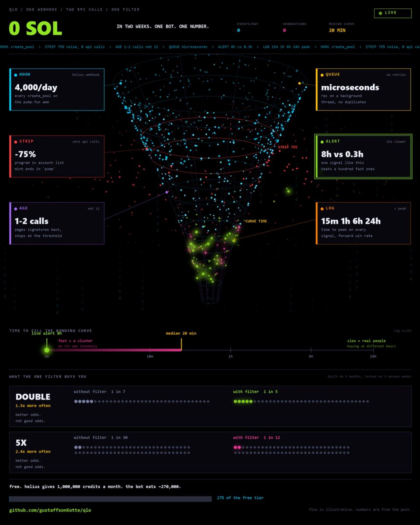This screenshot has width=420, height=525.
Task: Click the '27% of the free tier' label
Action: (240, 498)
